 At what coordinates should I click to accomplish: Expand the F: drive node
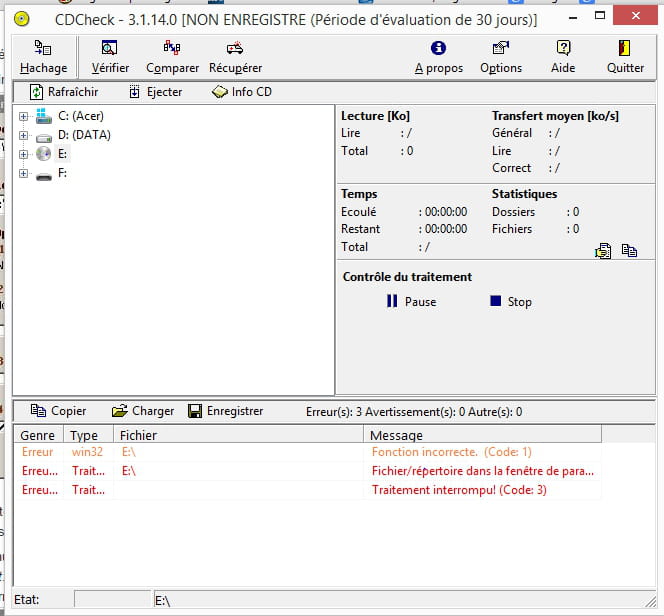[23, 174]
